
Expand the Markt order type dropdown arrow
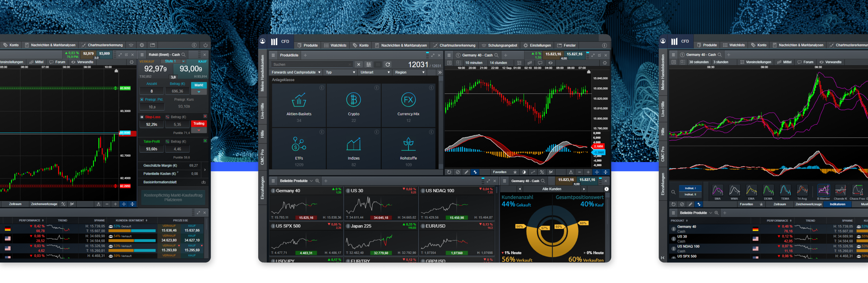tap(199, 92)
